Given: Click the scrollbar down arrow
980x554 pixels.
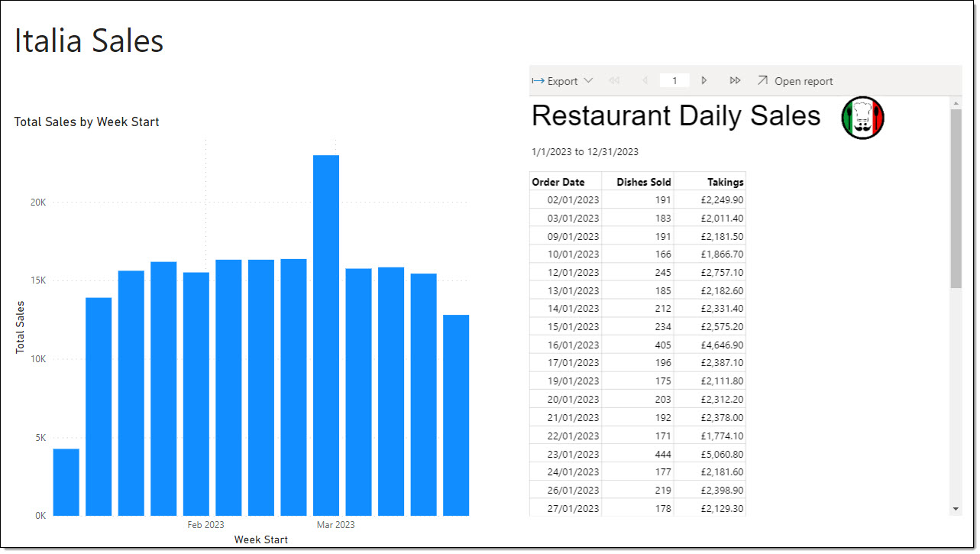Looking at the screenshot, I should (956, 509).
